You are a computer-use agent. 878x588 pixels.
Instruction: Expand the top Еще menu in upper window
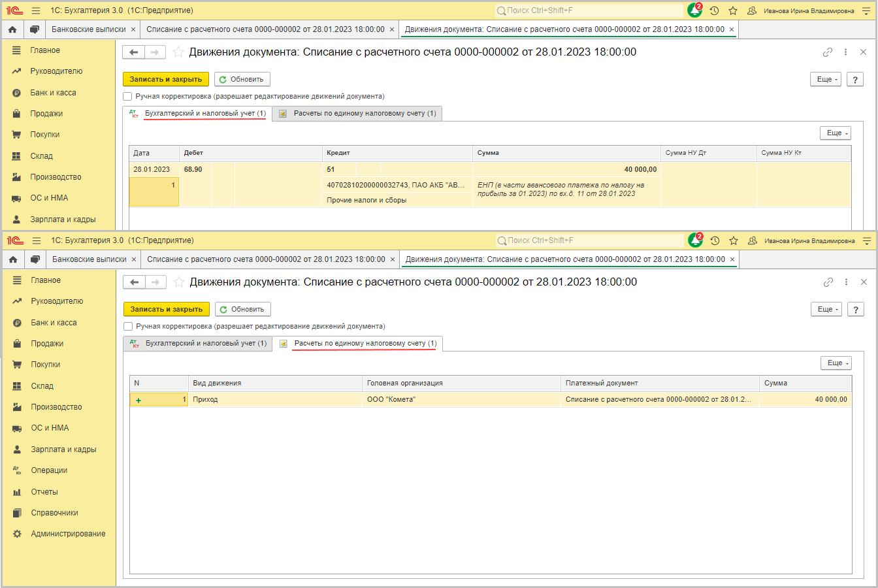[826, 79]
